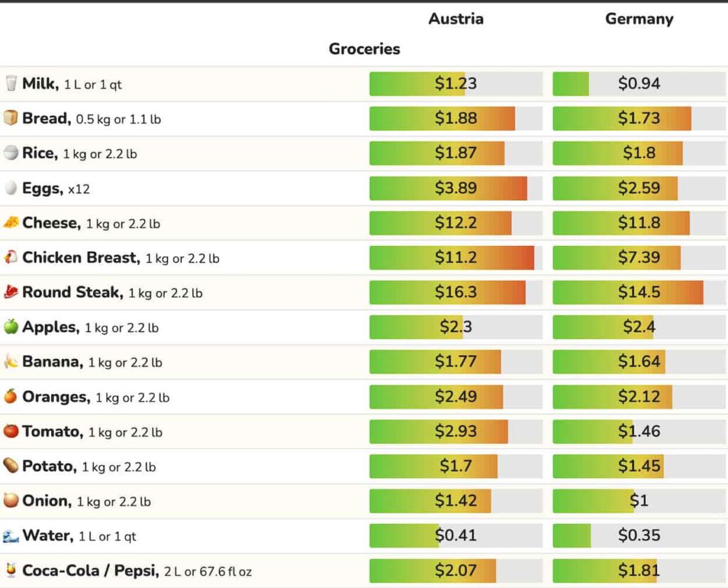
Task: Click the banana icon
Action: (11, 362)
